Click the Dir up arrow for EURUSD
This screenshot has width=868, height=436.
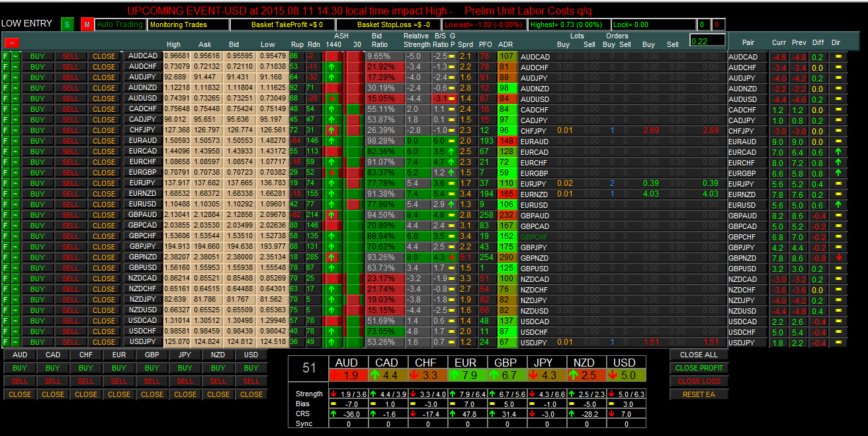tap(838, 205)
